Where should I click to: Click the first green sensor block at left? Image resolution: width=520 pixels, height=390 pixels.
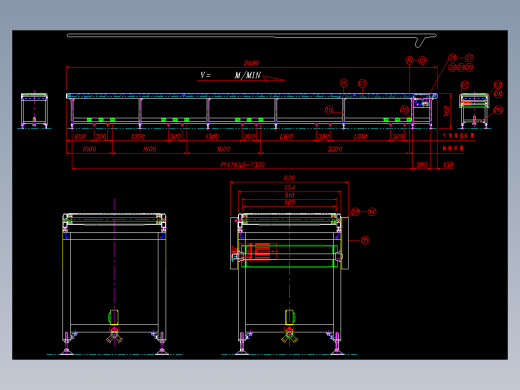coord(89,119)
